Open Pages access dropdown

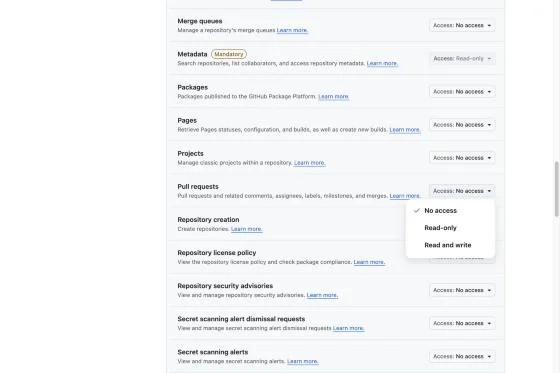click(462, 125)
